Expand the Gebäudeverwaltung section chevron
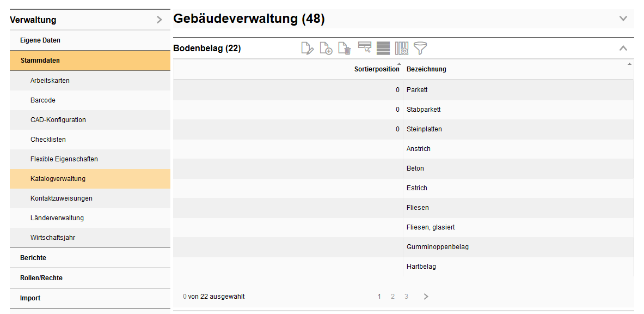Viewport: 644px width, 314px height. click(x=623, y=19)
